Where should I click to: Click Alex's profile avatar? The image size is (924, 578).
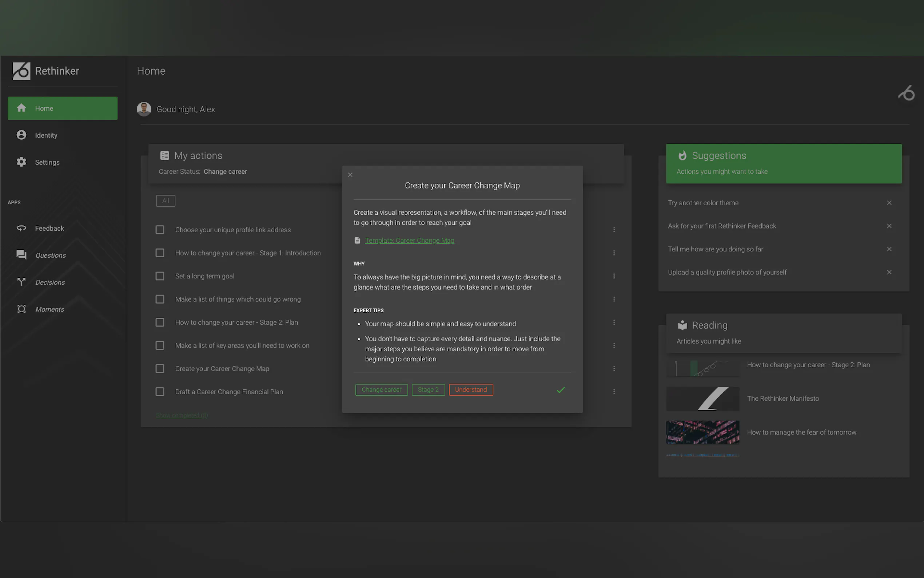pos(144,109)
